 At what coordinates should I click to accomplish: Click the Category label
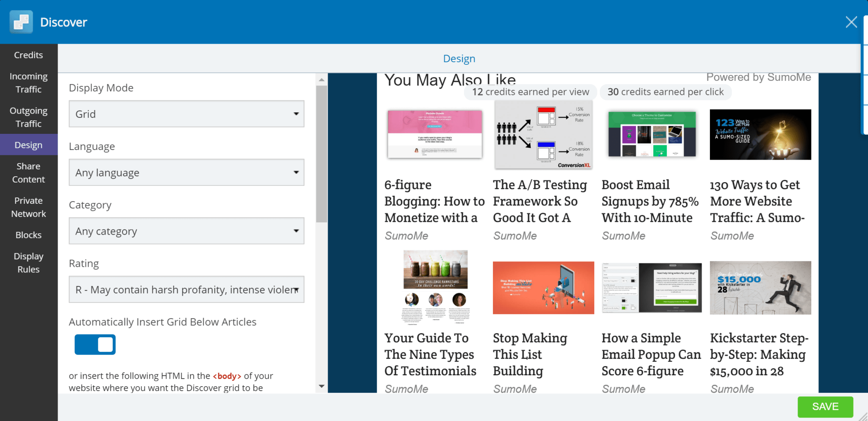coord(90,205)
